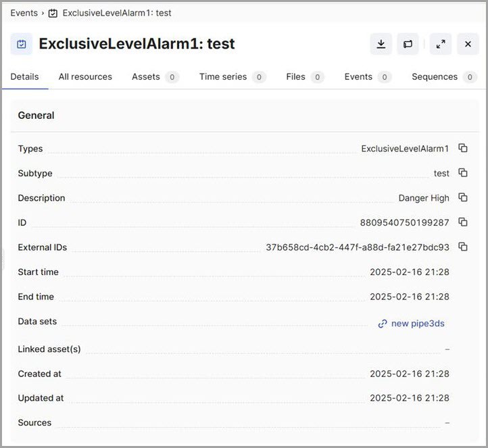This screenshot has width=488, height=448.
Task: Click the Subtype value test
Action: point(441,173)
